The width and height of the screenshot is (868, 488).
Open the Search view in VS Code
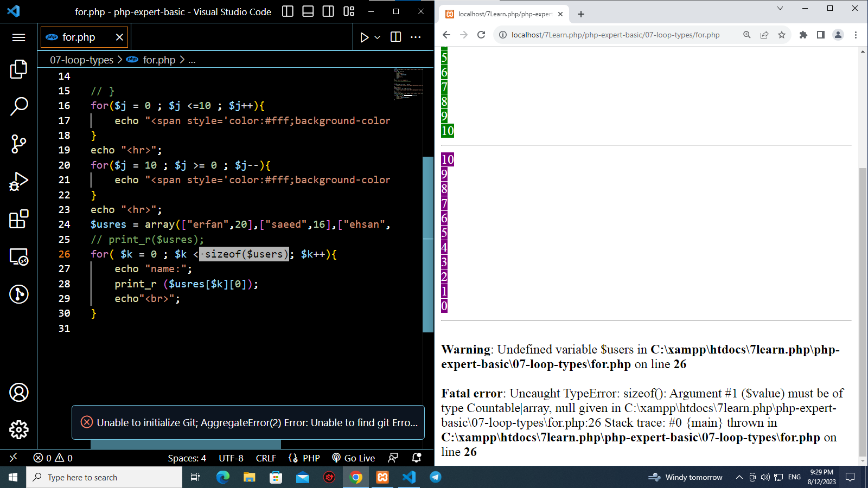[x=18, y=106]
